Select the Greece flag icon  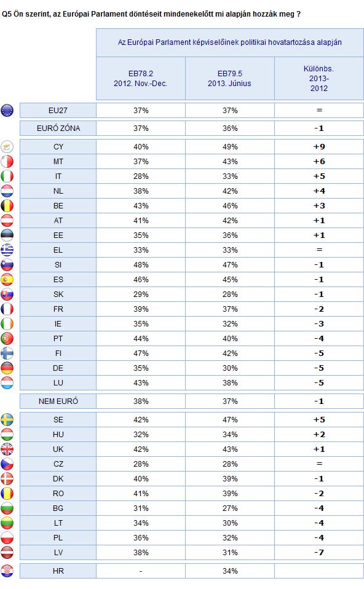click(x=7, y=250)
